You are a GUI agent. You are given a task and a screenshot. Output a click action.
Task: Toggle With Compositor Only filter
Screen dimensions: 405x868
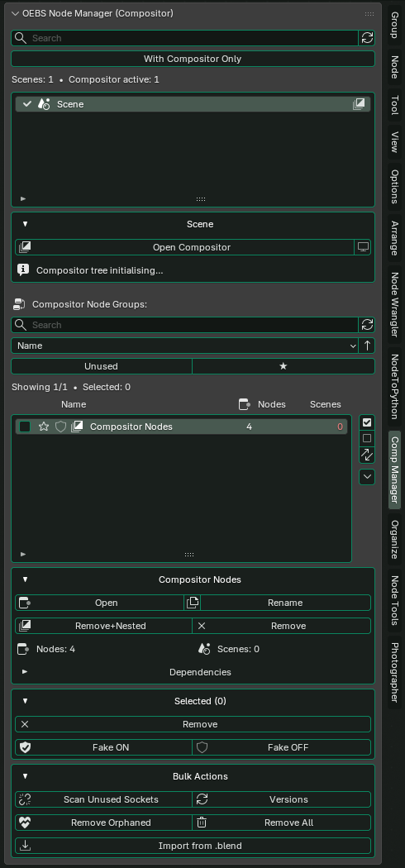(193, 59)
